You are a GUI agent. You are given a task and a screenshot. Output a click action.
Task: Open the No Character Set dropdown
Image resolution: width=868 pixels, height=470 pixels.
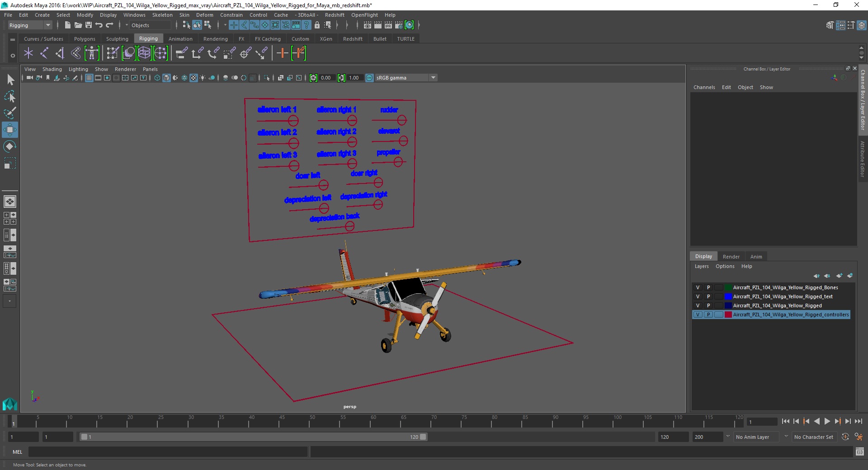pyautogui.click(x=814, y=437)
